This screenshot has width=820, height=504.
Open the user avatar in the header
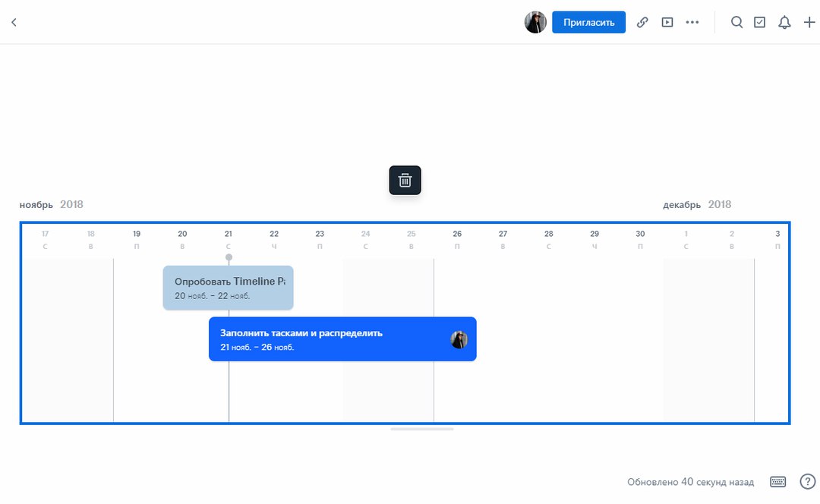click(x=535, y=22)
